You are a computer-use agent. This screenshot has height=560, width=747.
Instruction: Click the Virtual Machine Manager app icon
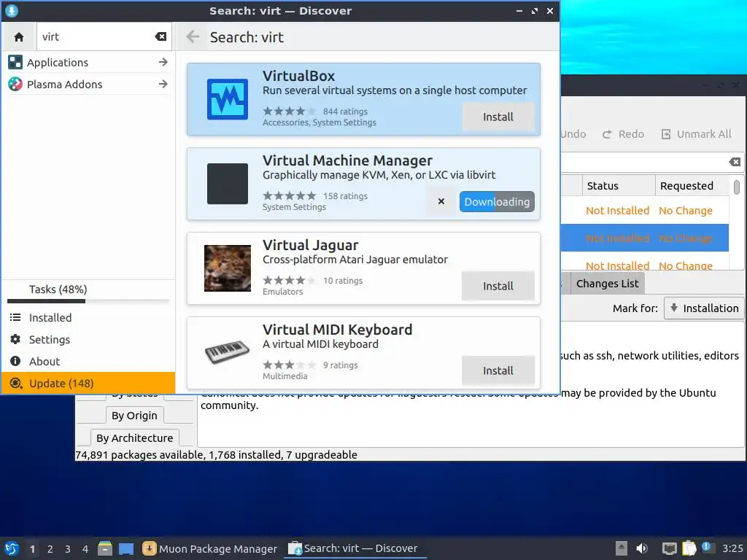click(228, 183)
